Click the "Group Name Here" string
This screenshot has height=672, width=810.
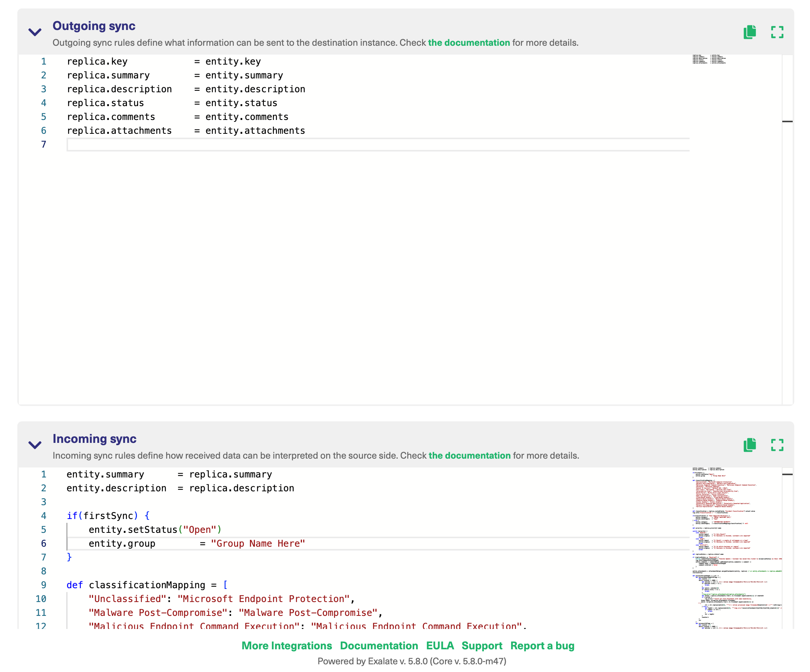point(258,544)
